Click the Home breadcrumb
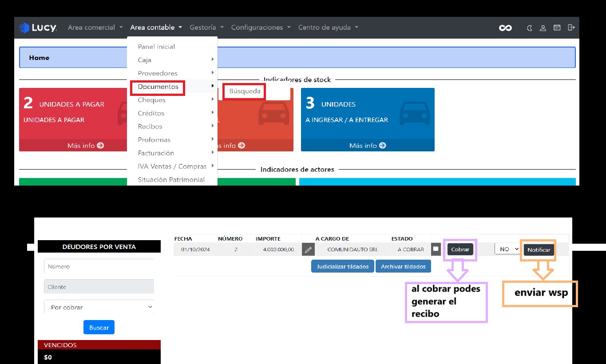The image size is (606, 364). pyautogui.click(x=39, y=58)
